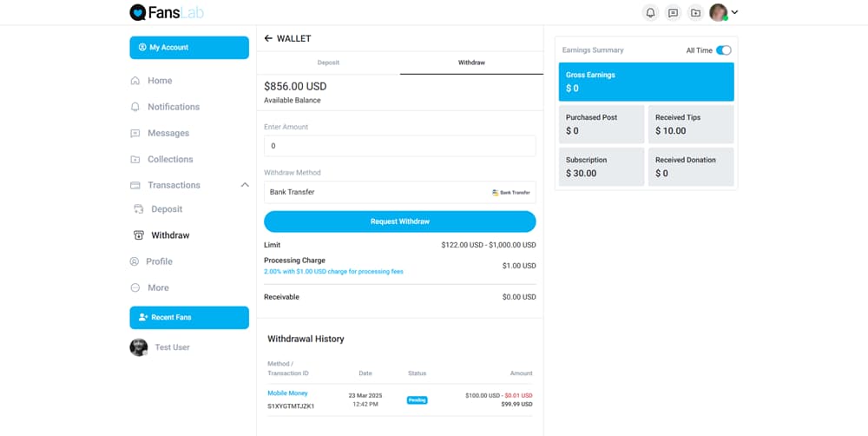Click the Home icon in the sidebar
This screenshot has width=868, height=436.
tap(135, 81)
